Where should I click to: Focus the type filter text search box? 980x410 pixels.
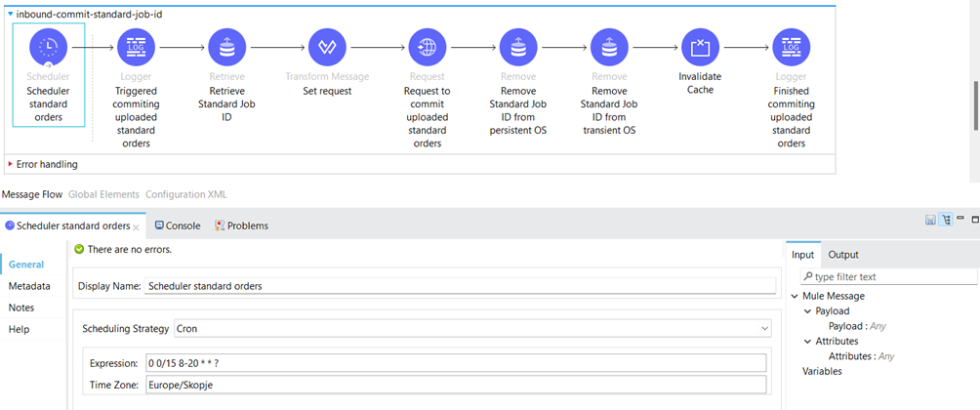889,276
